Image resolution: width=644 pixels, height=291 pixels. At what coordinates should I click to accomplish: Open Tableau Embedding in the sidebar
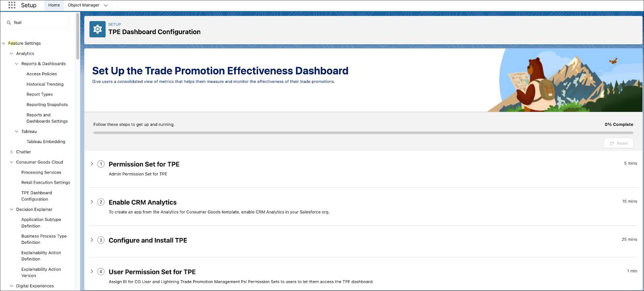pos(46,142)
